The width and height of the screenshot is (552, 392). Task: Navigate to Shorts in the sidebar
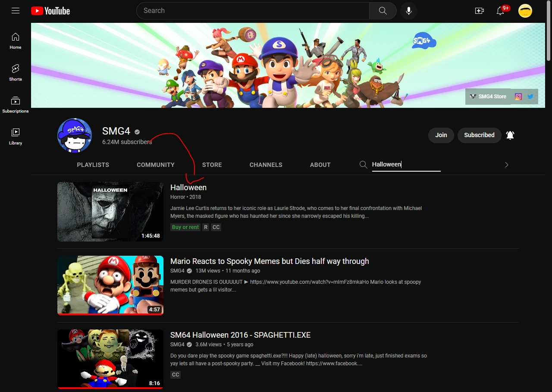16,72
